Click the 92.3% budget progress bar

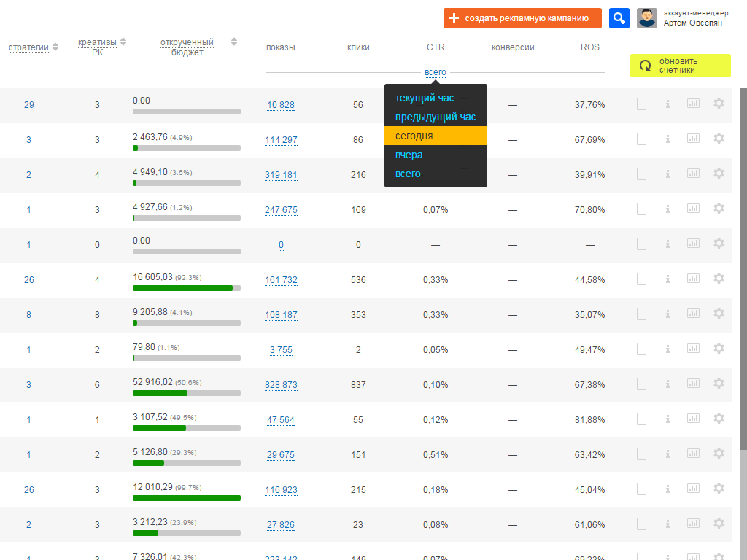pyautogui.click(x=187, y=288)
